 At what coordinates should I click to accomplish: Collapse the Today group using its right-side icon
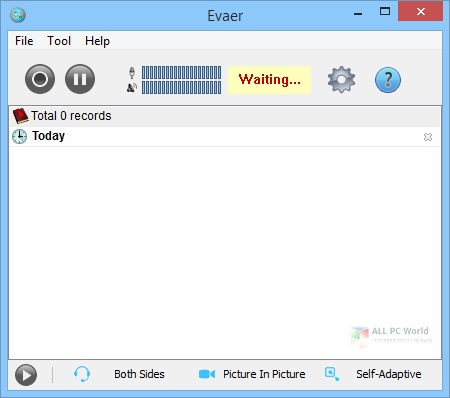(428, 137)
